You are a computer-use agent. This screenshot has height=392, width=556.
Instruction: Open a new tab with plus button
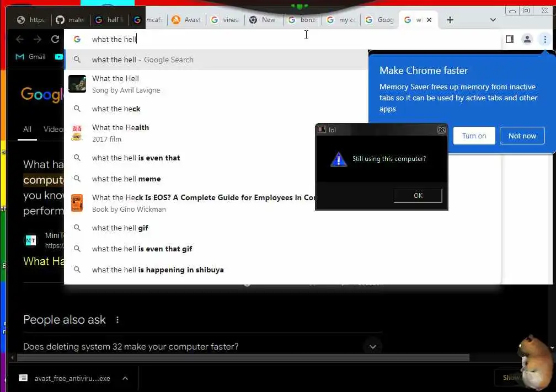tap(450, 20)
